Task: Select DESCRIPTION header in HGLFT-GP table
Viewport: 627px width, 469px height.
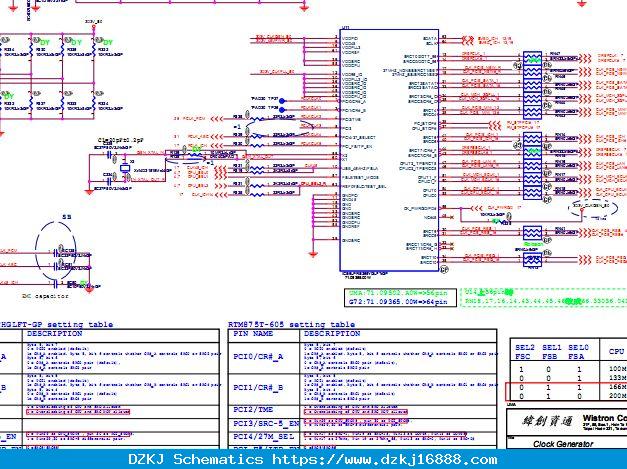Action: pos(54,333)
